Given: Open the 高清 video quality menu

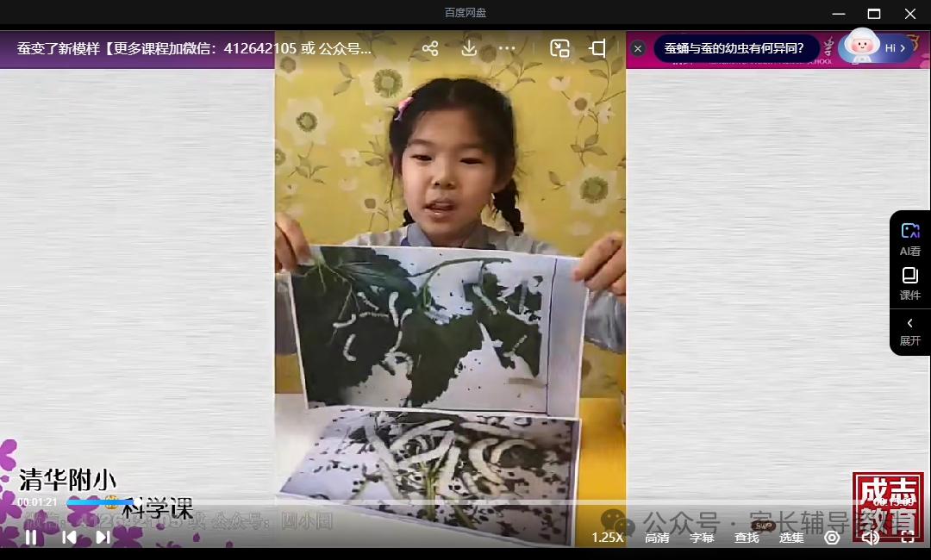Looking at the screenshot, I should click(657, 538).
